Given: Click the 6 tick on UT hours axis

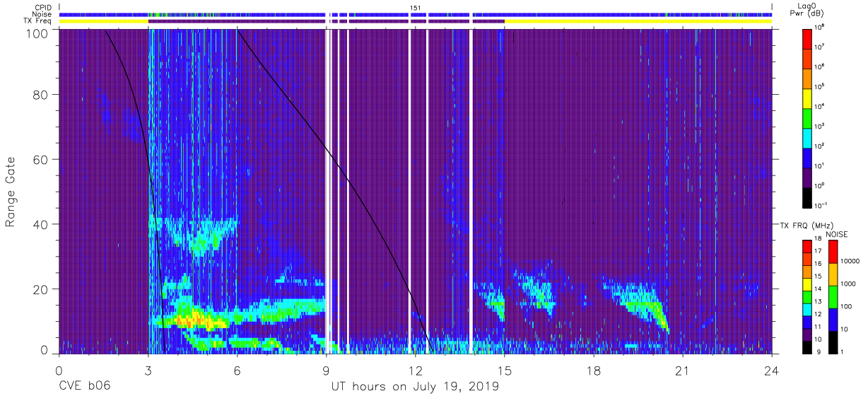Looking at the screenshot, I should tap(237, 370).
